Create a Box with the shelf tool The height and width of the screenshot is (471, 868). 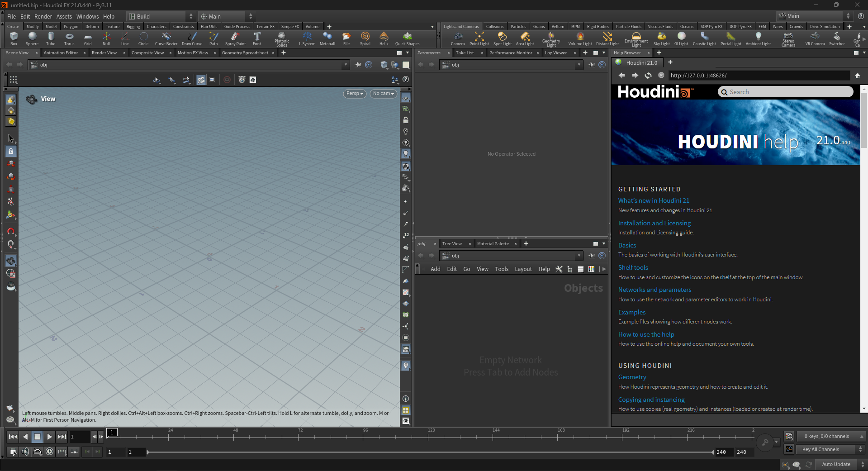14,38
